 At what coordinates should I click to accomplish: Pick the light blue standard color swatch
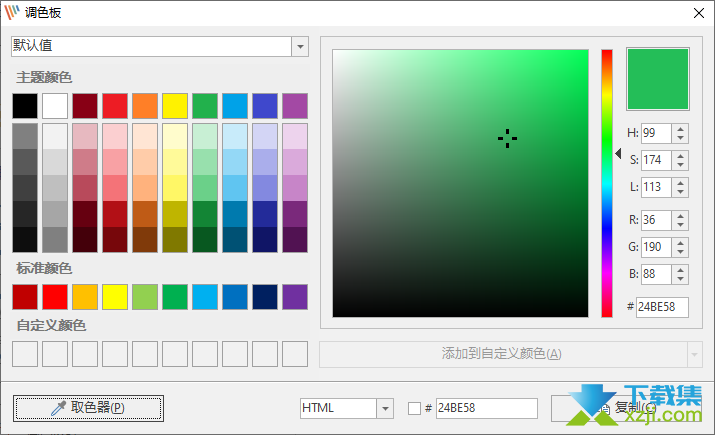tap(205, 297)
